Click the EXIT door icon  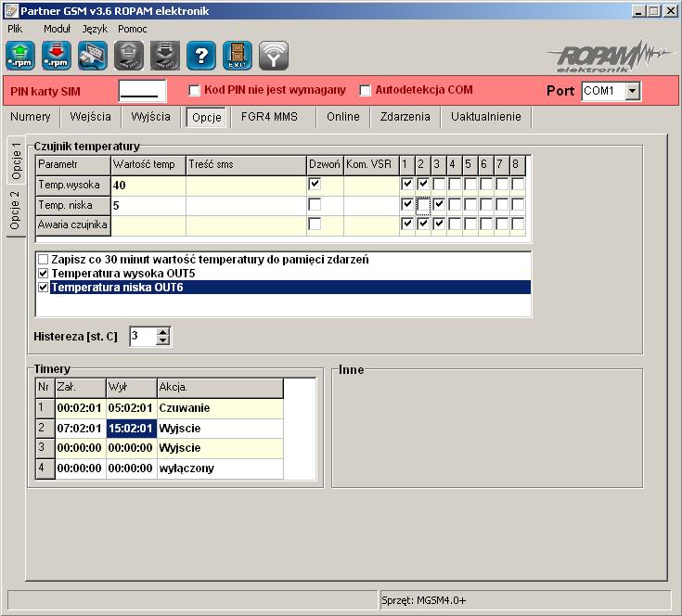pos(237,56)
